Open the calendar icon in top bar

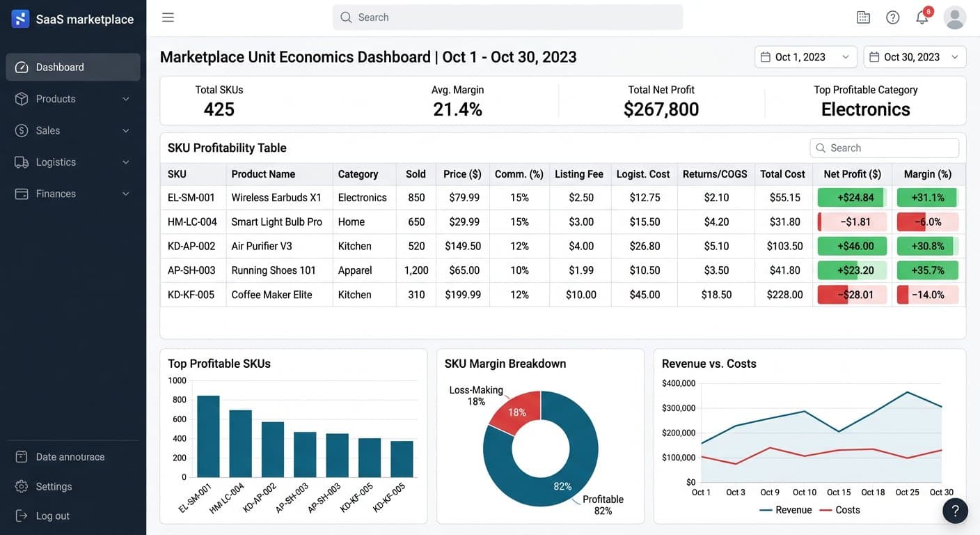pos(863,17)
